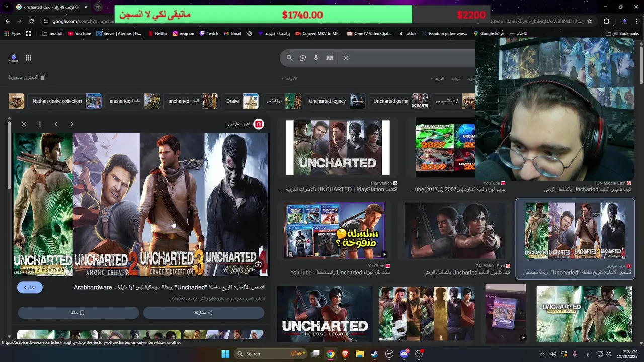Search by image with the camera icon

click(303, 58)
